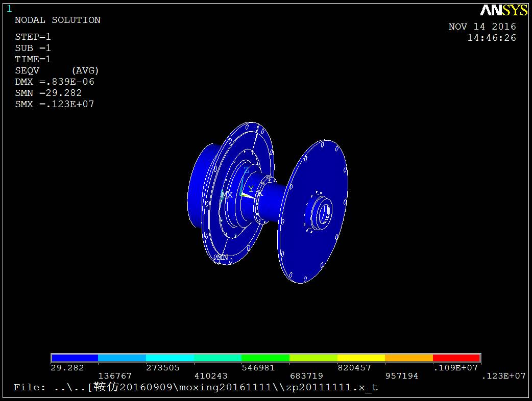Click the SMX =.123E+07 value

55,104
